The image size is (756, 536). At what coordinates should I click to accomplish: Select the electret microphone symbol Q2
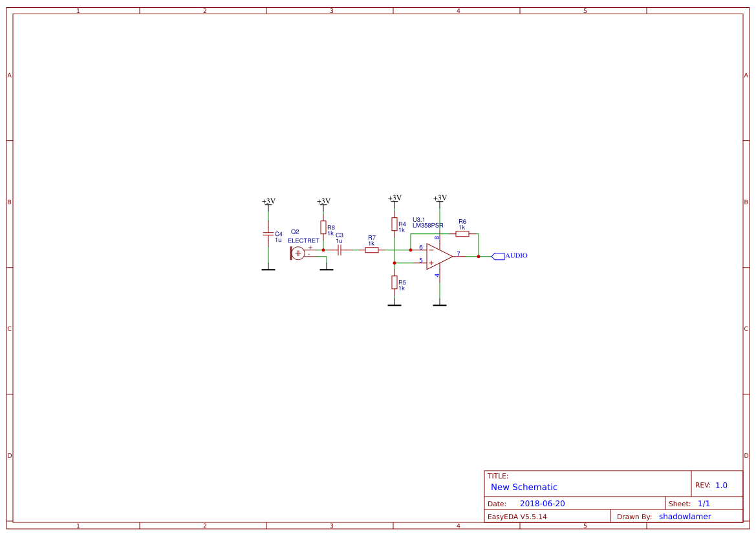tap(298, 253)
